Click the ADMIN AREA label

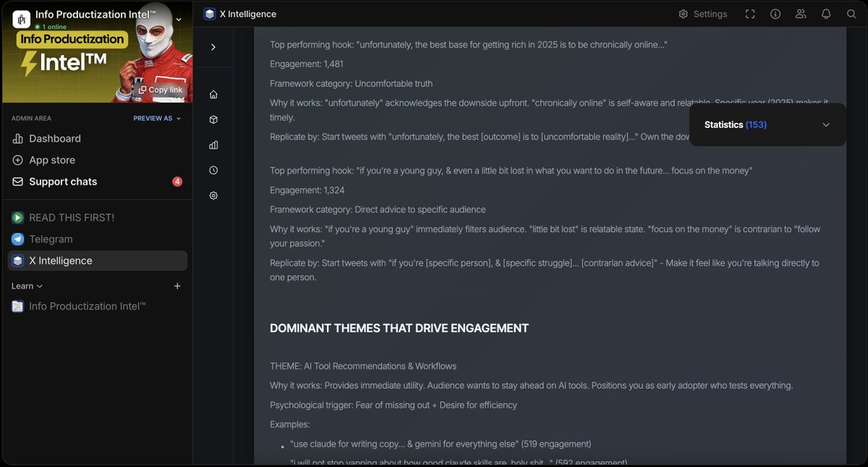[x=31, y=119]
